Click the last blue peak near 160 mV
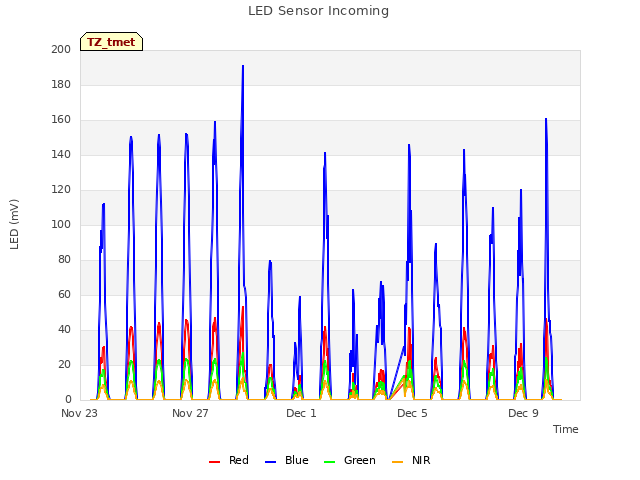This screenshot has width=640, height=480. (546, 119)
